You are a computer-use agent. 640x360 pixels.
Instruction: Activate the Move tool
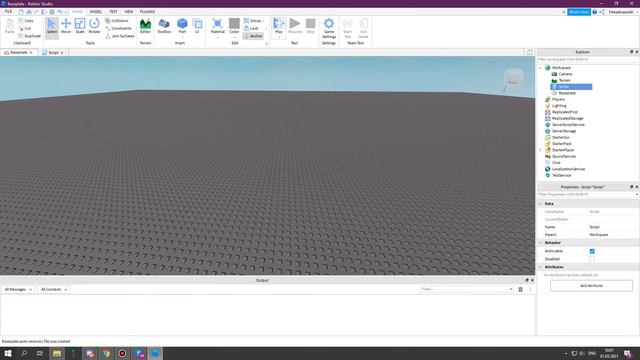tap(66, 27)
